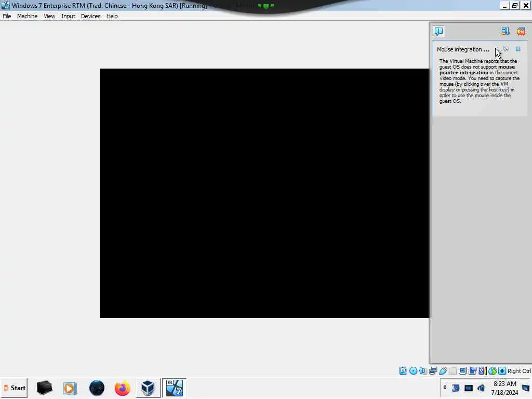Open the Input menu
532x399 pixels.
coord(68,16)
